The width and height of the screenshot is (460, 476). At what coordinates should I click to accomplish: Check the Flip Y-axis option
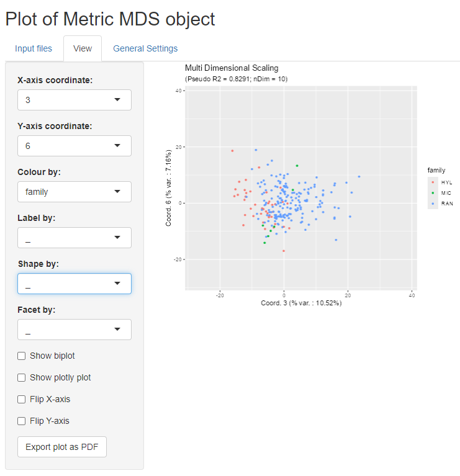coord(21,421)
